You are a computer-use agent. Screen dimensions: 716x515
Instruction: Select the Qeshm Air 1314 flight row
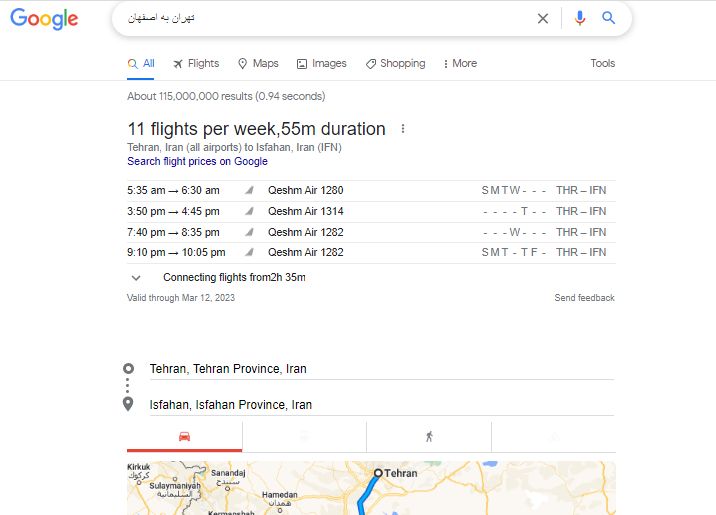click(371, 211)
